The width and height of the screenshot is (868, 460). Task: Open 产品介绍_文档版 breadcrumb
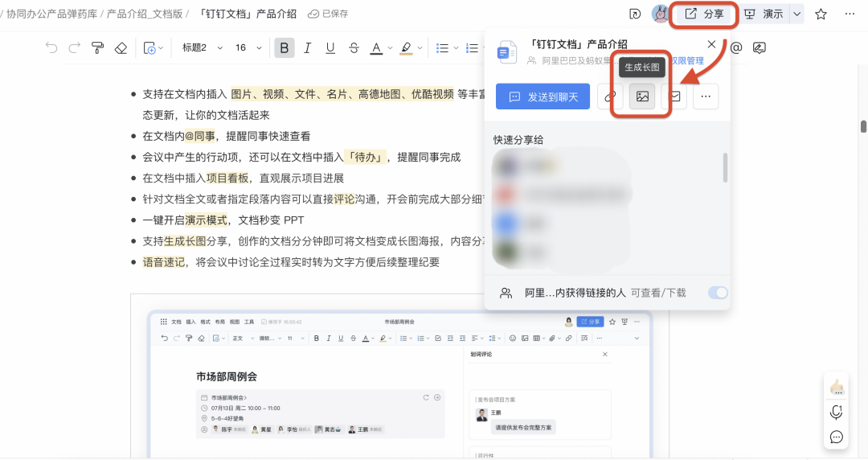(145, 14)
